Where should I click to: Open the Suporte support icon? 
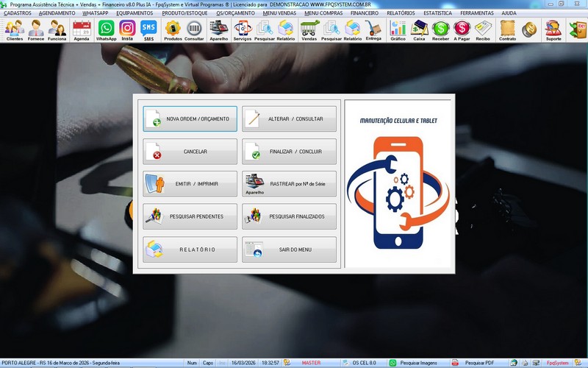(x=553, y=30)
